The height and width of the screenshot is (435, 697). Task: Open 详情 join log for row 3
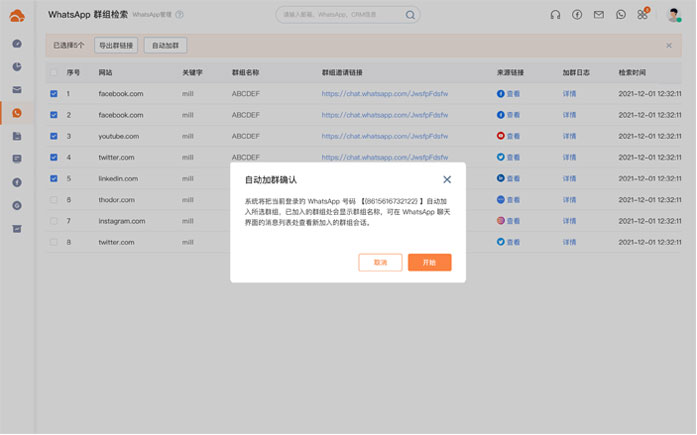[x=569, y=136]
